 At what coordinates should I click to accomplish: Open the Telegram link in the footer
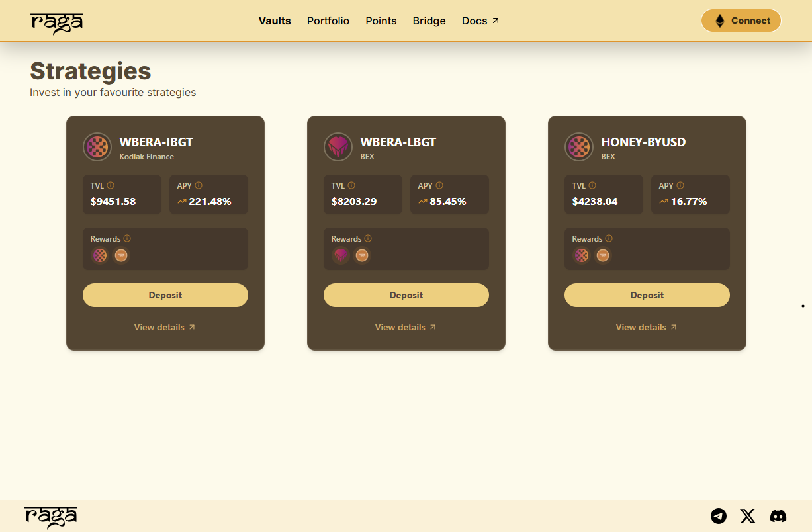pyautogui.click(x=719, y=516)
